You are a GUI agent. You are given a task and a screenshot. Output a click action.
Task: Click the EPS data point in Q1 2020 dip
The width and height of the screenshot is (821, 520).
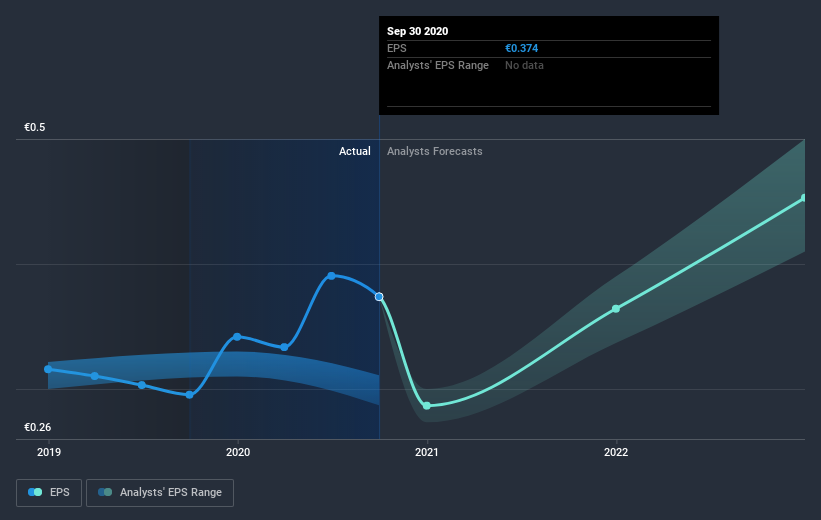284,347
